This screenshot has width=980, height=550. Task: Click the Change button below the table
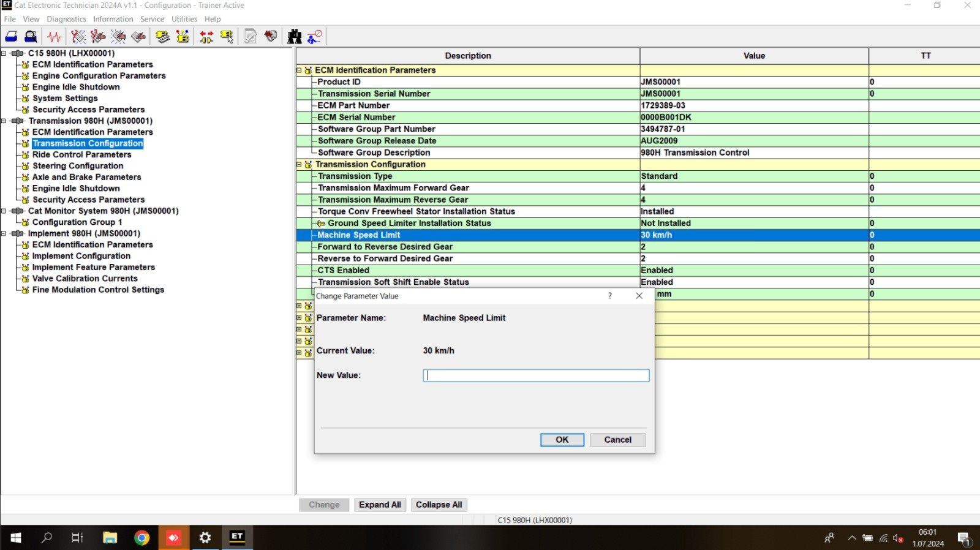[324, 505]
